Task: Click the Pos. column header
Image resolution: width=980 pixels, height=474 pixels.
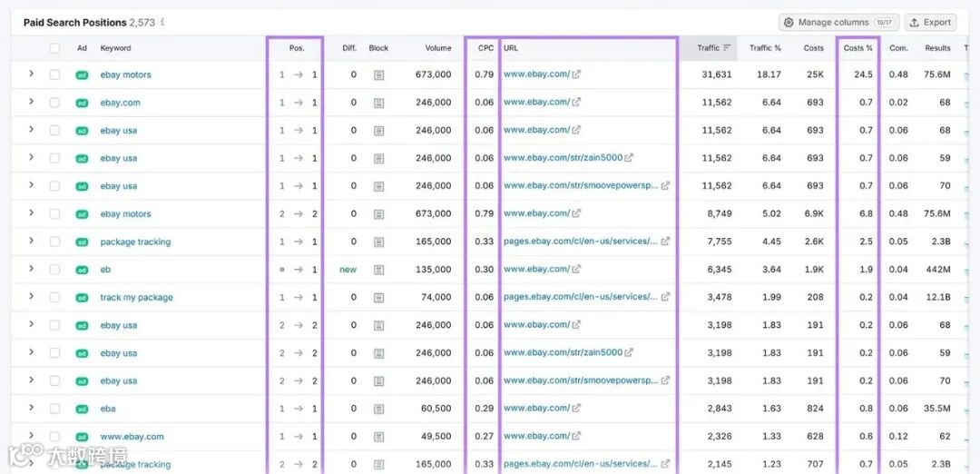Action: (297, 48)
